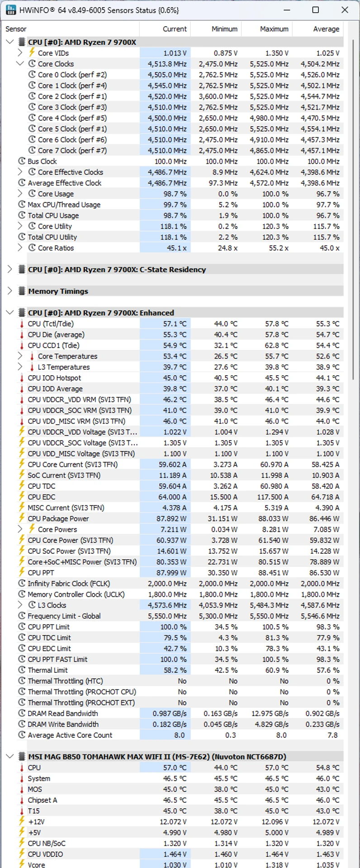Click the chip icon beside Memory Timings
The height and width of the screenshot is (868, 360).
click(21, 291)
